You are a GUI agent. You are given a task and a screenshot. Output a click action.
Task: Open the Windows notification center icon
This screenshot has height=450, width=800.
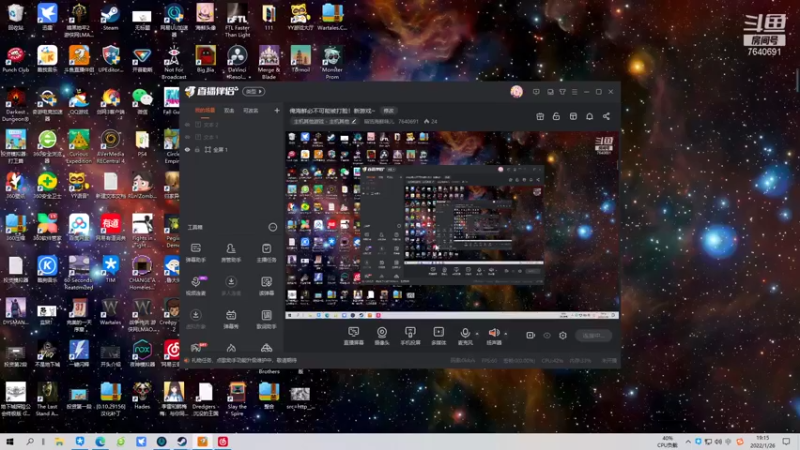pyautogui.click(x=786, y=442)
